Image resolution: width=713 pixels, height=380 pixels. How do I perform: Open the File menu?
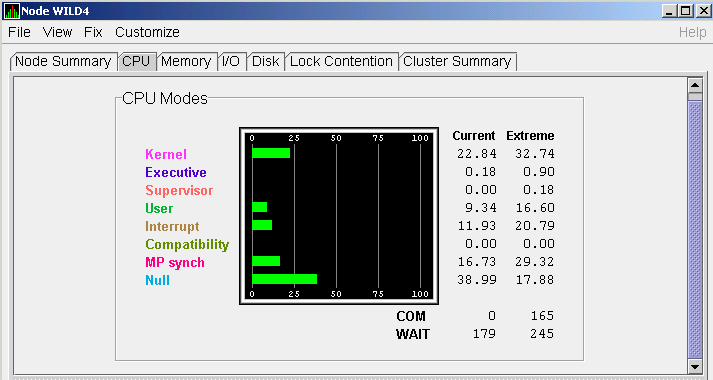19,32
